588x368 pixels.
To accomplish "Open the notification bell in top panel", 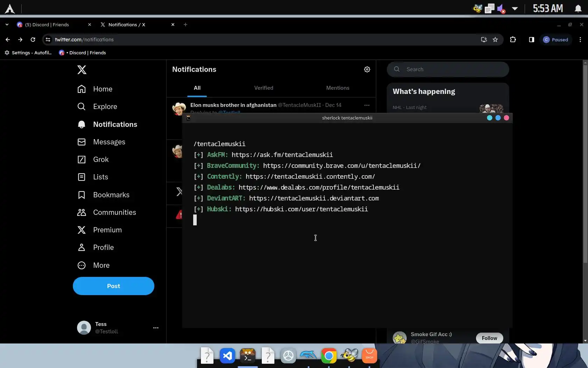I will [578, 8].
